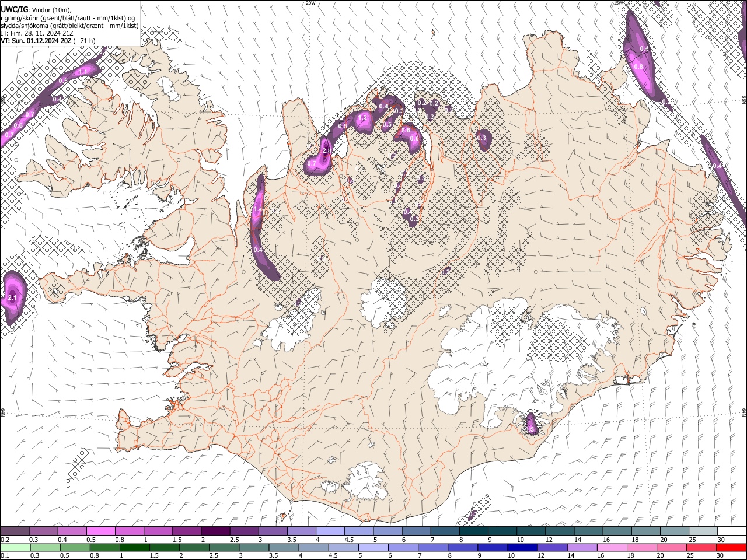
Task: Click the 0.2 label in the upper legend
Action: 5,540
